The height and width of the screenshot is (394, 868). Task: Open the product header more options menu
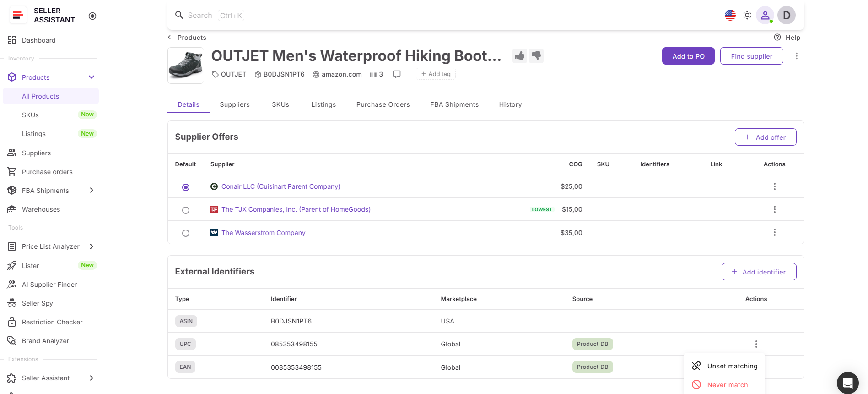coord(796,56)
